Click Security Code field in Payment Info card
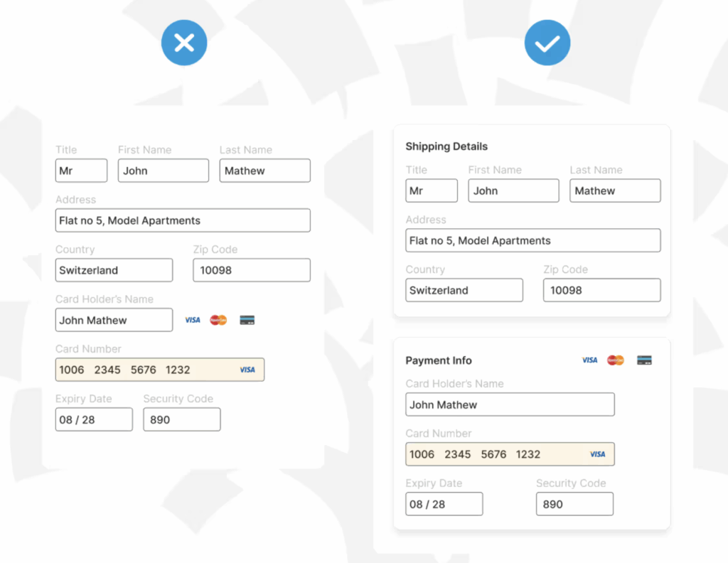 tap(574, 504)
